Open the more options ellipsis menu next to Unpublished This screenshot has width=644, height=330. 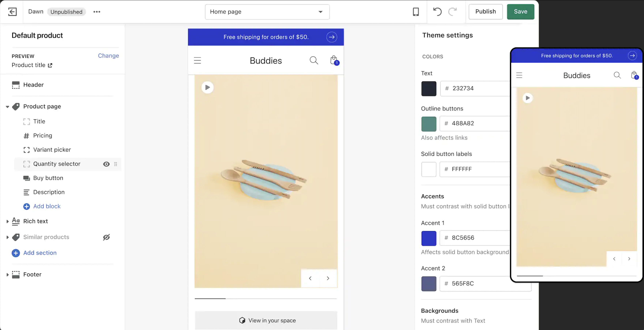point(97,12)
